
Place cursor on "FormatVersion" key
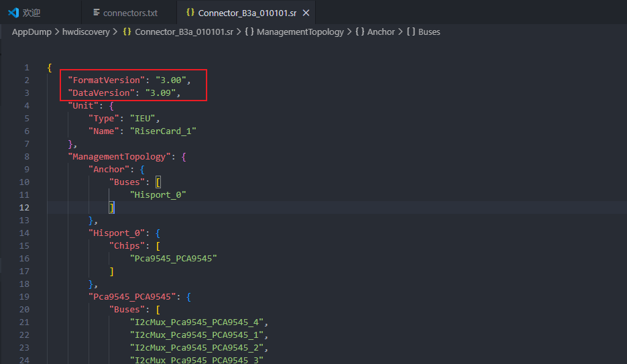point(107,80)
